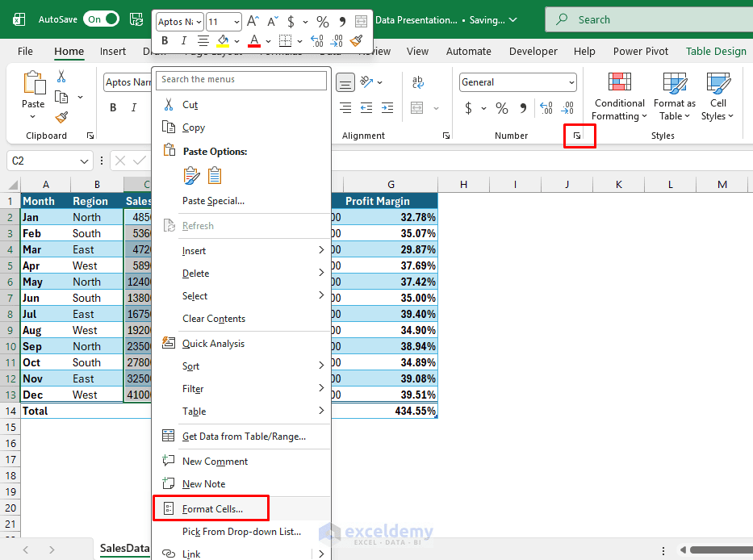753x560 pixels.
Task: Click Decrease Font Size in mini toolbar
Action: 272,22
